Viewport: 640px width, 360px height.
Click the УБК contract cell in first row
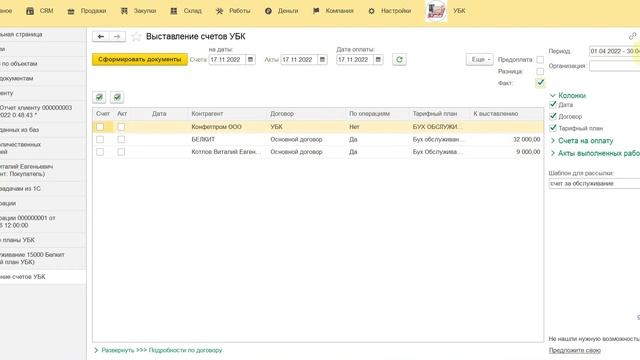307,127
